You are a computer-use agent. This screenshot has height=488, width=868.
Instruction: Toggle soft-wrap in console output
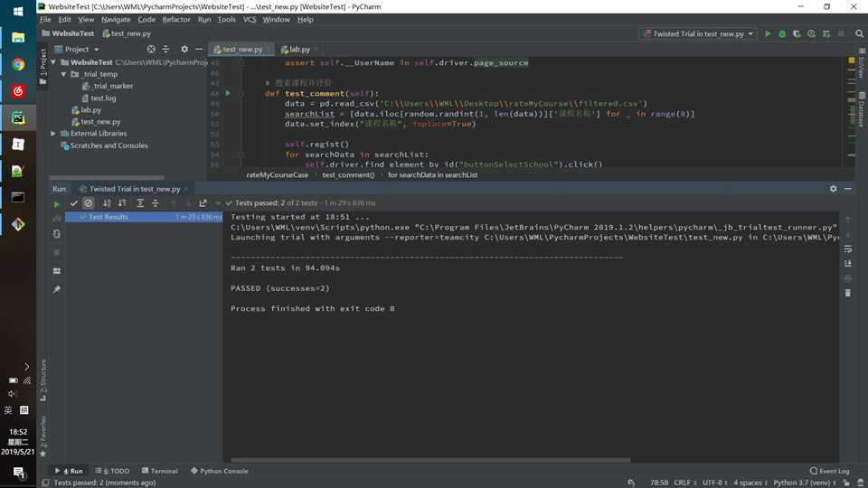(x=848, y=249)
